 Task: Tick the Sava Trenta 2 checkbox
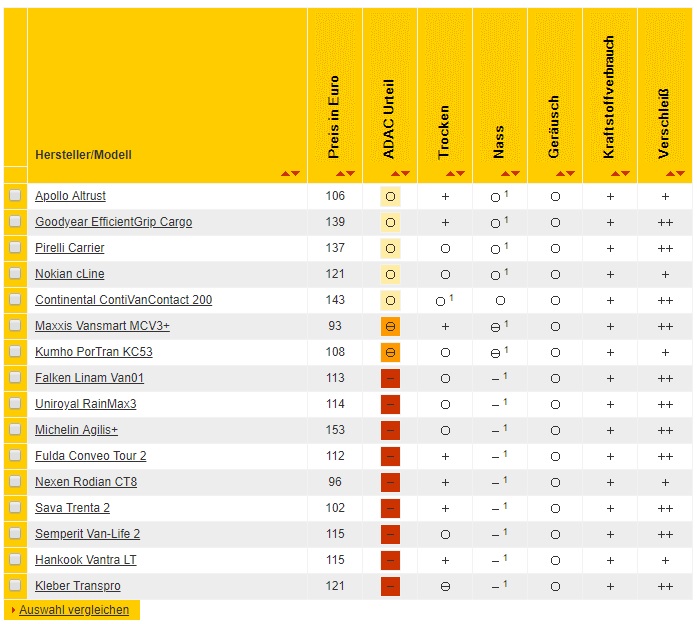(x=15, y=507)
